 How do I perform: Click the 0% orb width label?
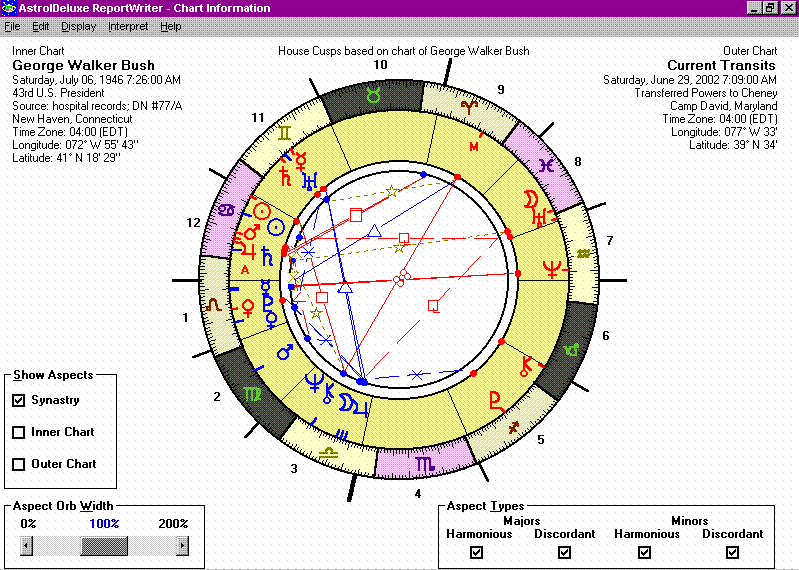29,524
